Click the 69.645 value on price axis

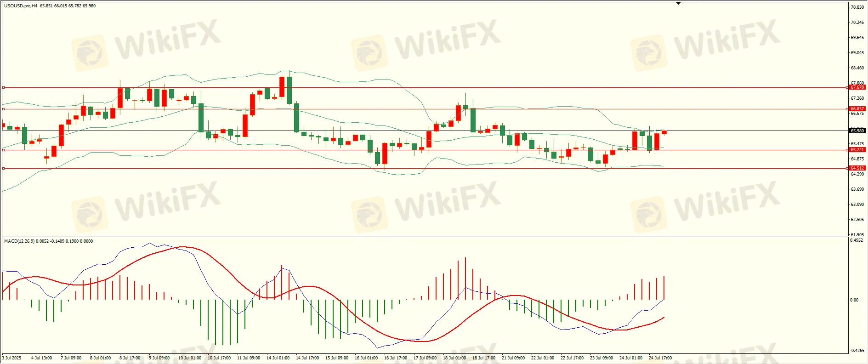[x=857, y=38]
